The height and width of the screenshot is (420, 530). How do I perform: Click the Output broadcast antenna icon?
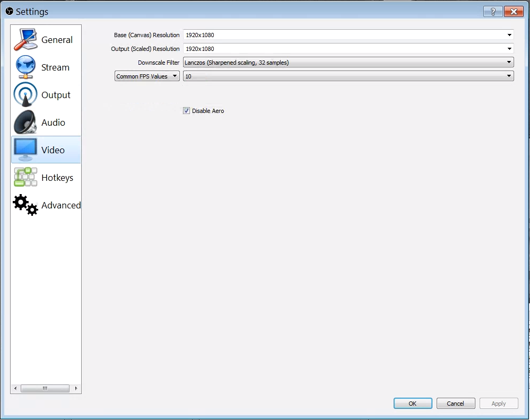pyautogui.click(x=25, y=94)
